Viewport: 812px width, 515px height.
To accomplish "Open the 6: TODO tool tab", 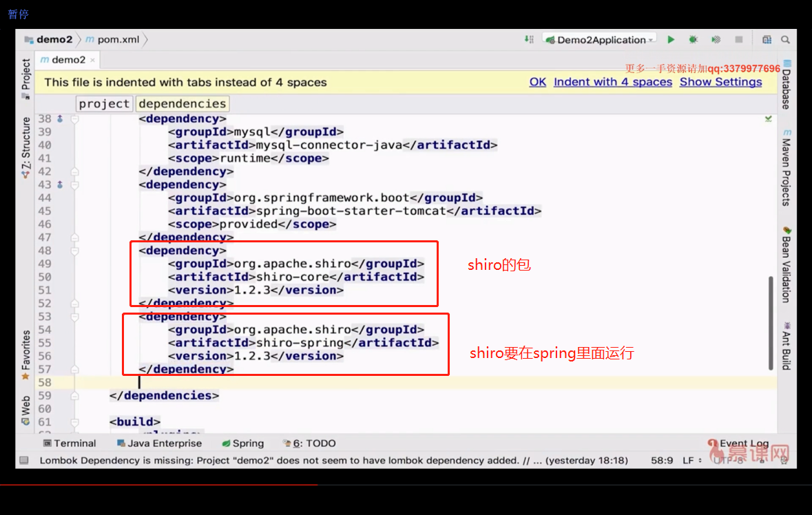I will [310, 443].
